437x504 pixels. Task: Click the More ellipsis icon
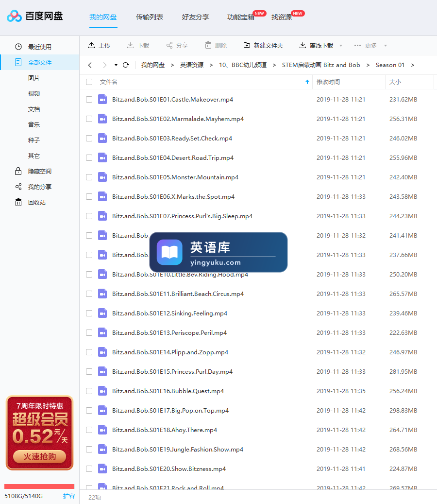[x=357, y=45]
